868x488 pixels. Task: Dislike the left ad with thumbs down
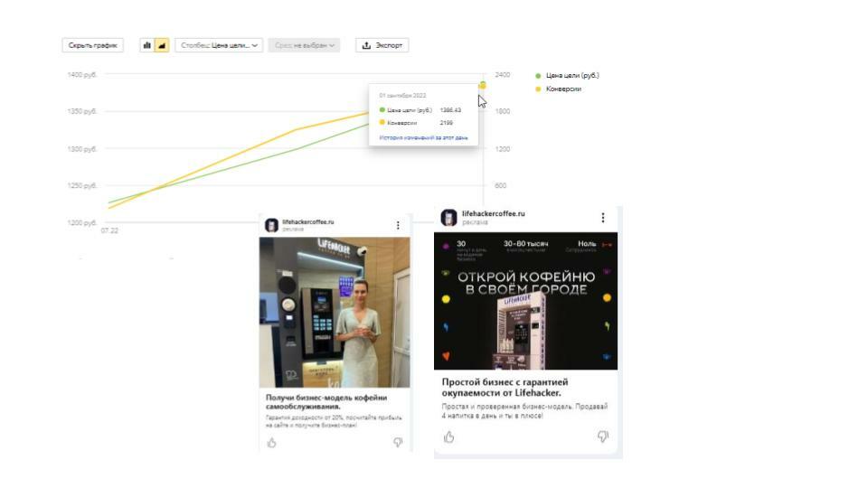click(x=398, y=443)
